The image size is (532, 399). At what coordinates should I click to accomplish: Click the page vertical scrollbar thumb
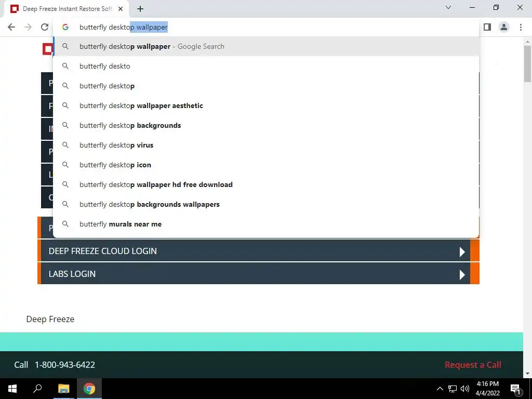tap(527, 64)
